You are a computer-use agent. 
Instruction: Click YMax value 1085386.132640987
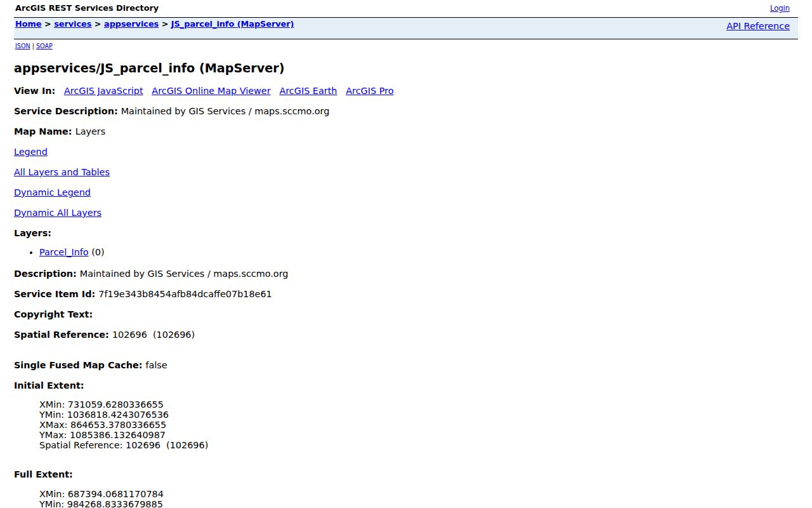pos(117,435)
